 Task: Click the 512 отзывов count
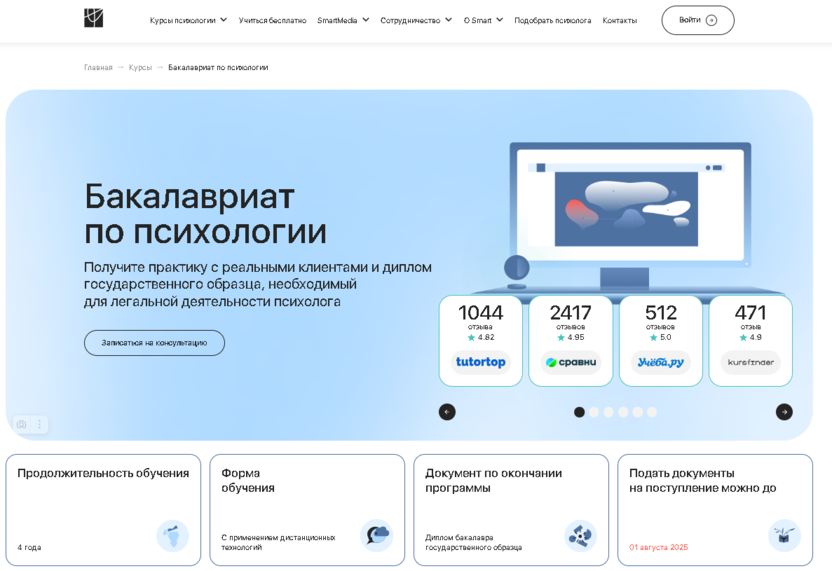pyautogui.click(x=661, y=316)
